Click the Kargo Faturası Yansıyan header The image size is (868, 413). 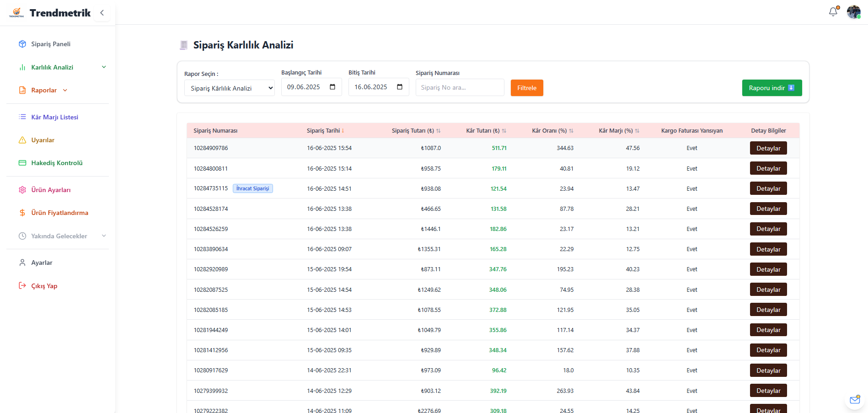click(692, 131)
